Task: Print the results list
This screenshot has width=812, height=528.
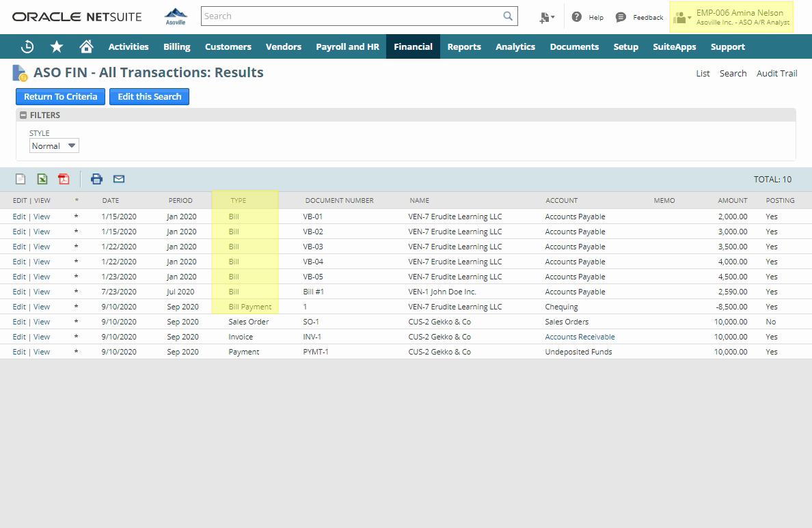Action: point(96,179)
